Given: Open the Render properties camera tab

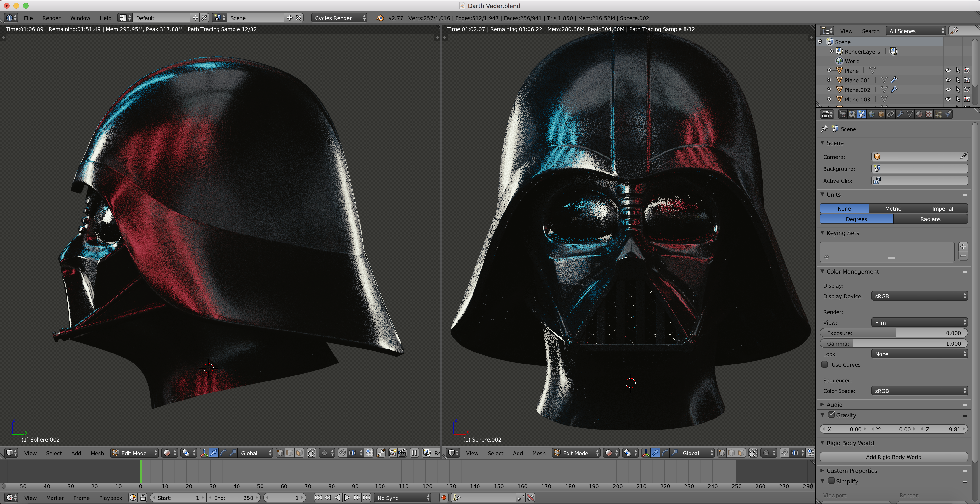Looking at the screenshot, I should [843, 114].
